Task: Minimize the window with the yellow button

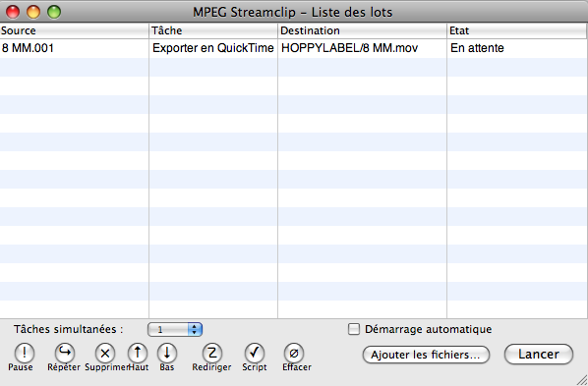Action: [x=33, y=12]
